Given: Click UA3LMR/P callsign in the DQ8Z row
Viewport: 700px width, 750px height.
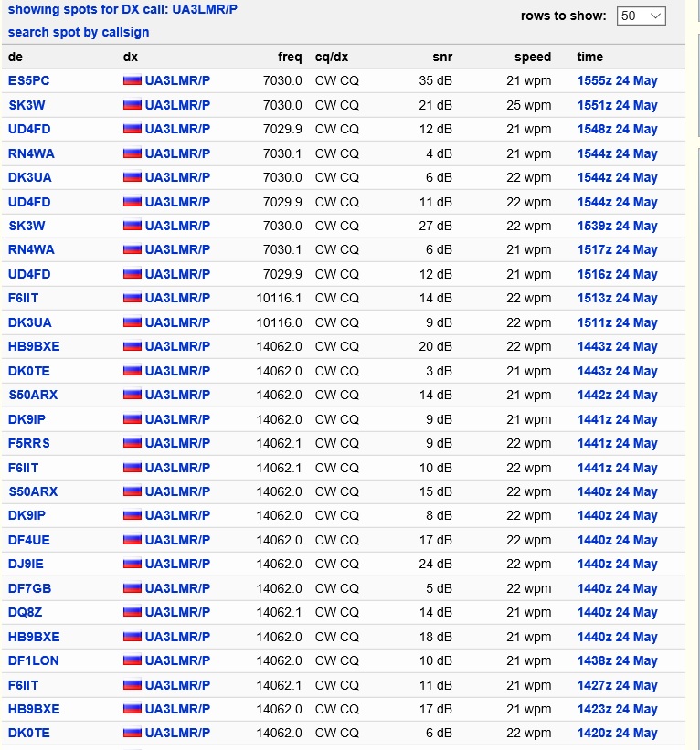Looking at the screenshot, I should [177, 612].
